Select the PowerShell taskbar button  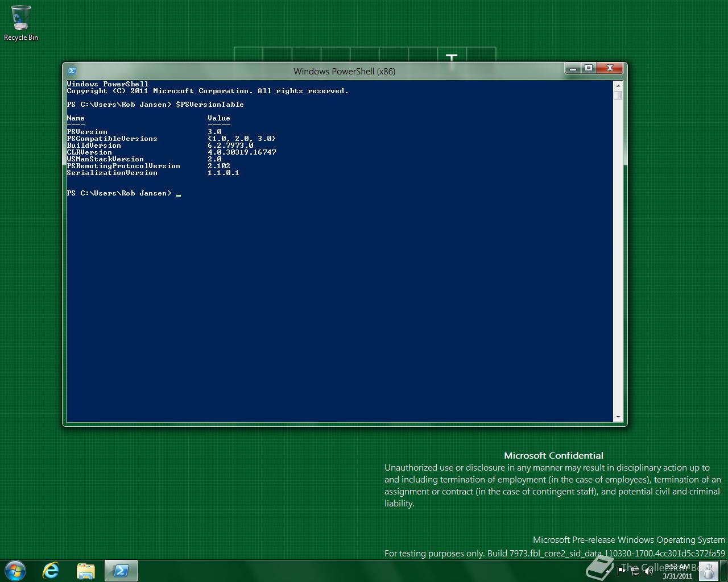(121, 571)
